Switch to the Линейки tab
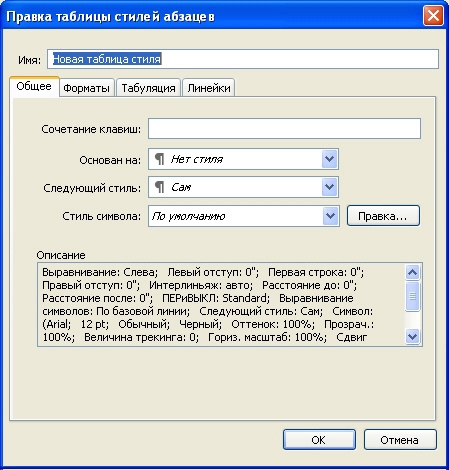449x470 pixels. tap(209, 88)
